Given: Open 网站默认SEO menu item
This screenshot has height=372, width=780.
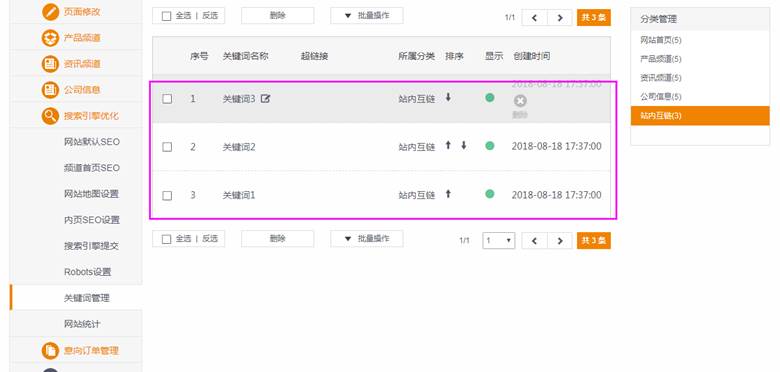Looking at the screenshot, I should click(x=92, y=142).
